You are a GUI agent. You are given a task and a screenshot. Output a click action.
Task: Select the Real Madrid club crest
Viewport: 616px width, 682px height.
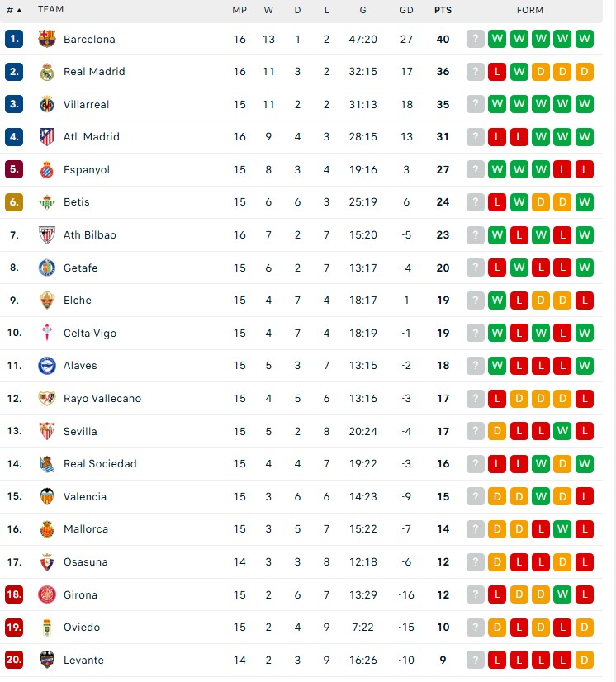tap(49, 72)
